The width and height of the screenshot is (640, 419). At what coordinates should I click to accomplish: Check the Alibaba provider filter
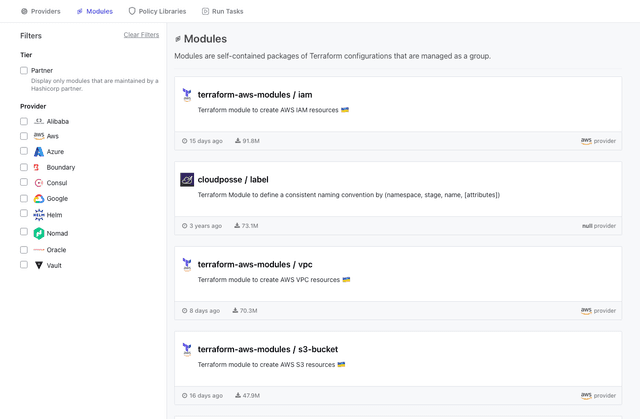24,122
